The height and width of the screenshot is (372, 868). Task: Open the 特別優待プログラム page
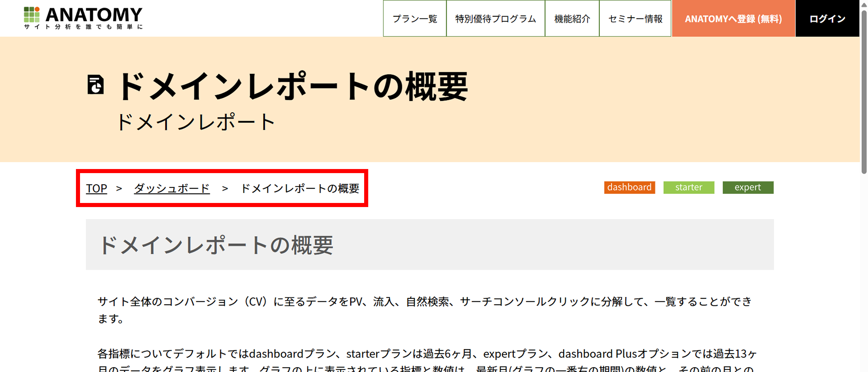pos(495,19)
